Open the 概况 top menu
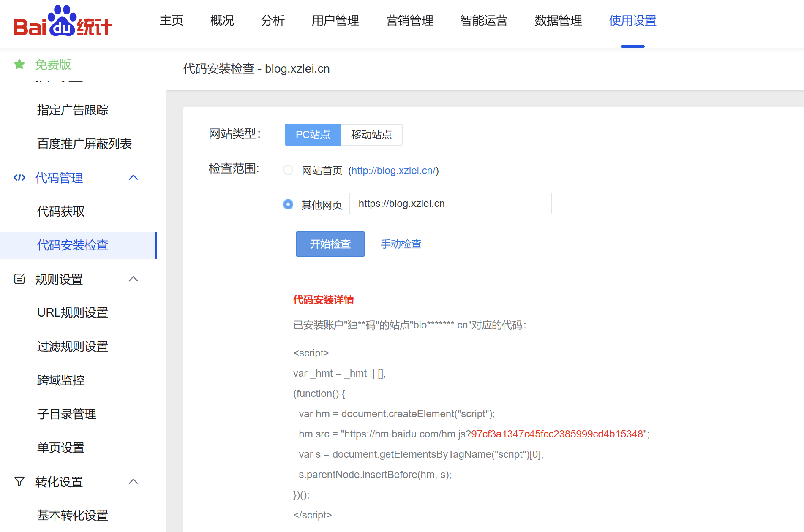The width and height of the screenshot is (804, 532). pyautogui.click(x=222, y=21)
